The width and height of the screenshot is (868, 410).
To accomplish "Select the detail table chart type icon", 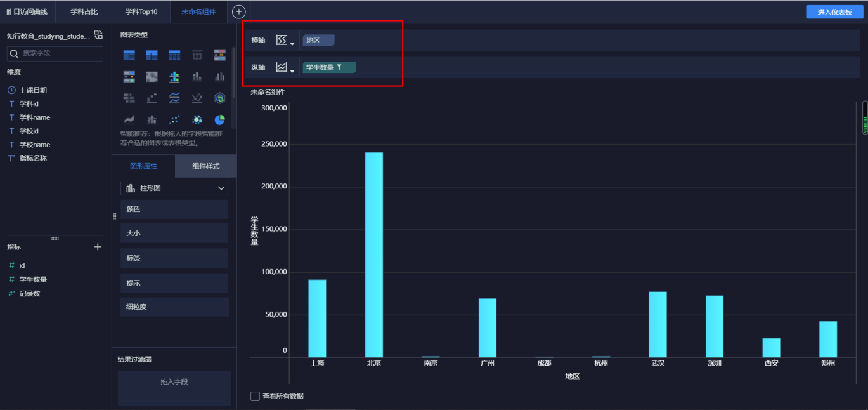I will coord(174,55).
